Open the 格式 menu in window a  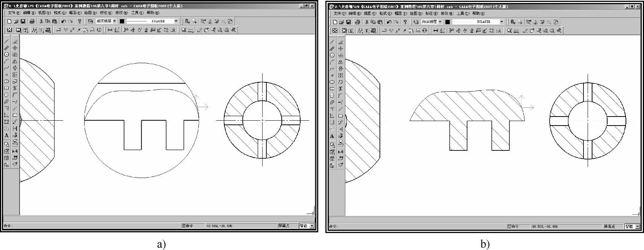tap(60, 12)
